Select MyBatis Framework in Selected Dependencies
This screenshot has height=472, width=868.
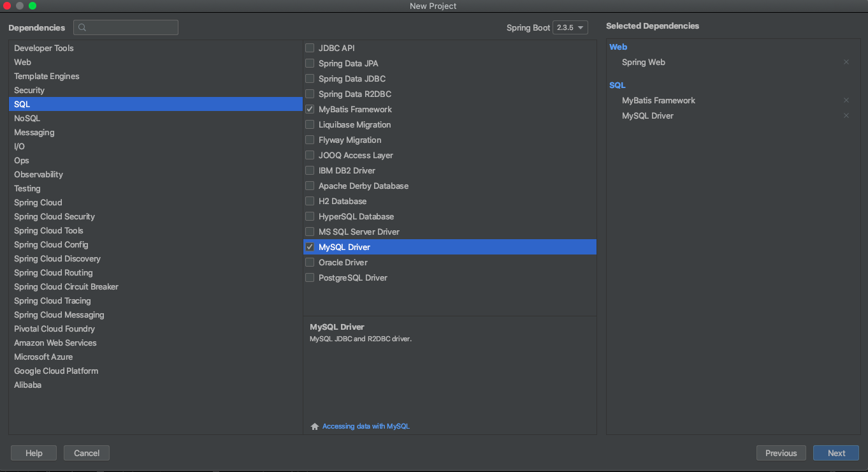(658, 101)
